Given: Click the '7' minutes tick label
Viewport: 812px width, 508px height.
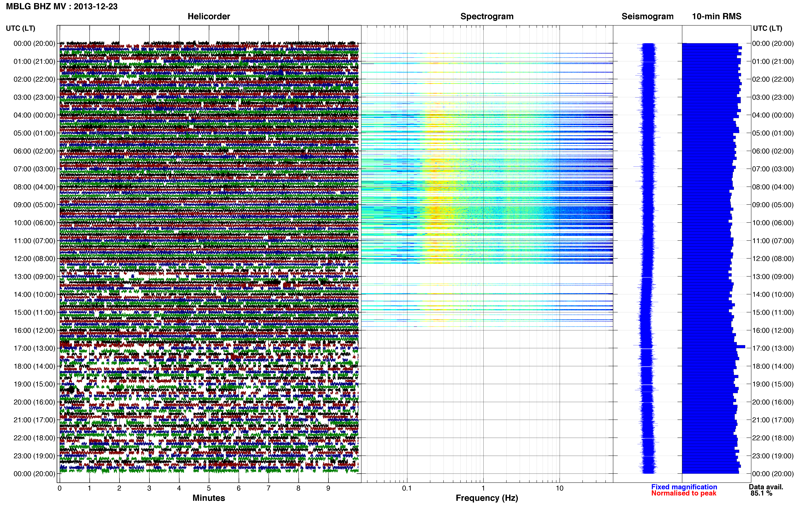Looking at the screenshot, I should pos(269,488).
